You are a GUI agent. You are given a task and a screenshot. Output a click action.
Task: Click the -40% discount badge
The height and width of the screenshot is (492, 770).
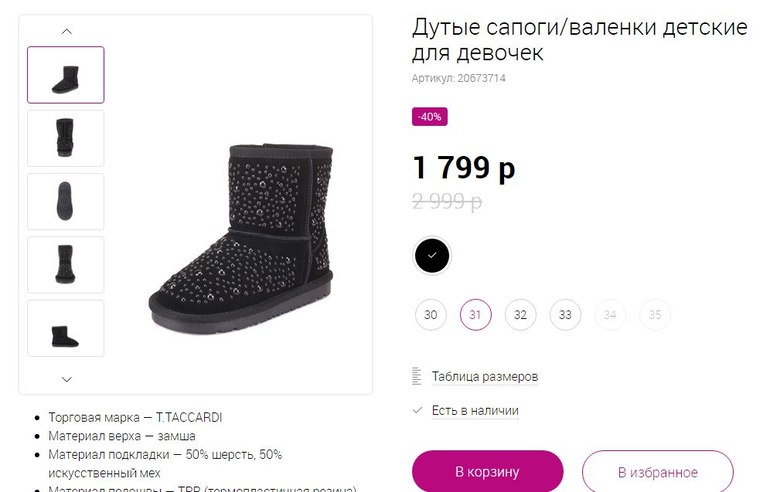click(430, 117)
